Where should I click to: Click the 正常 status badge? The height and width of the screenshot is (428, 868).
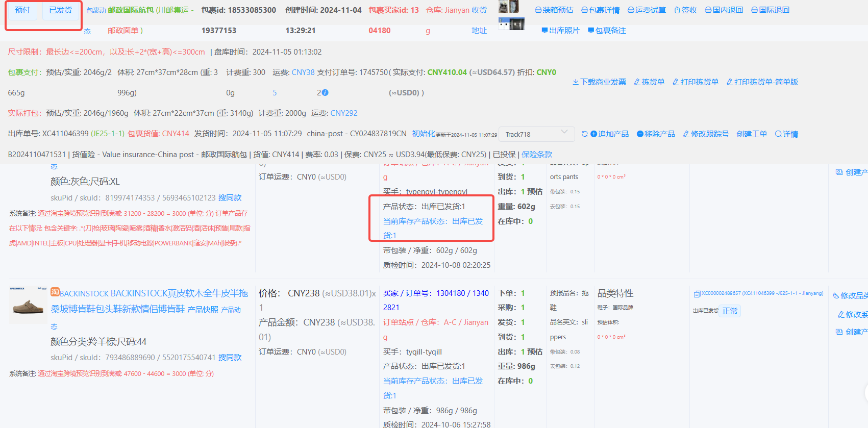click(x=730, y=311)
